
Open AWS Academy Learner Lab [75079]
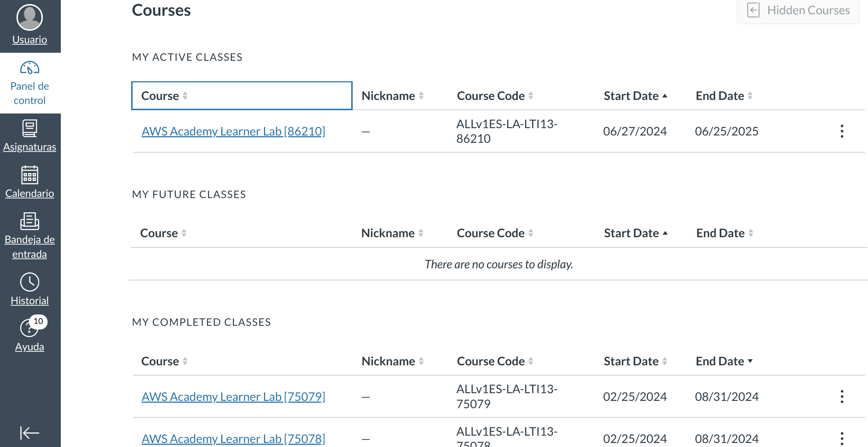233,396
